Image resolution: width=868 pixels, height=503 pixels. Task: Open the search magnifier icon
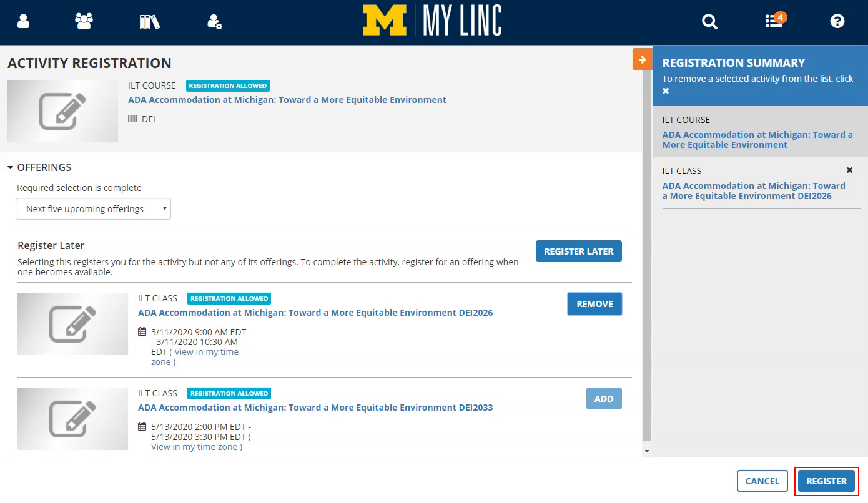[709, 21]
